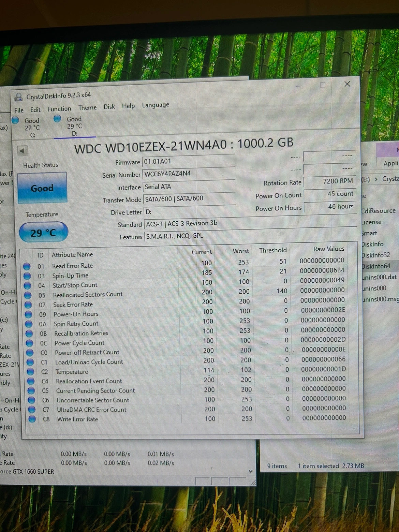Select DiskInfo32 in the Explorer window
The height and width of the screenshot is (532, 399).
click(x=376, y=255)
